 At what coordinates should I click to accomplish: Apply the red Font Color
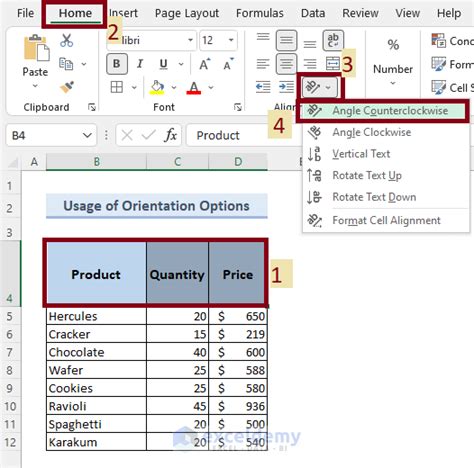pos(194,88)
